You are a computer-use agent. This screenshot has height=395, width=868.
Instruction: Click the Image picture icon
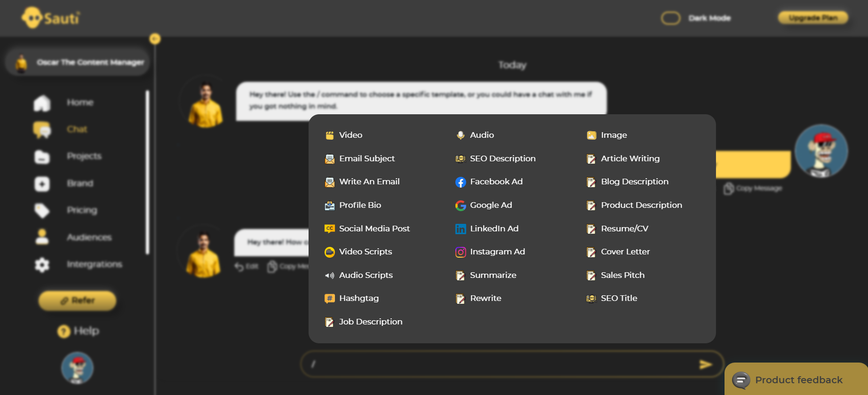(x=591, y=135)
